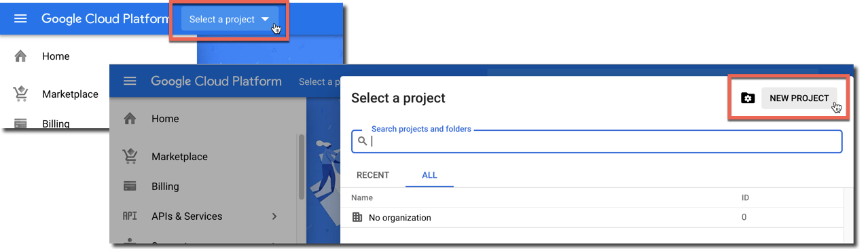Open the Select a project dropdown

click(230, 20)
